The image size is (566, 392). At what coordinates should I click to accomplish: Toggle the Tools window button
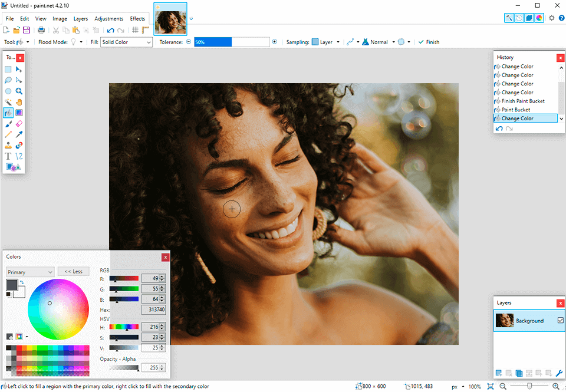click(509, 18)
